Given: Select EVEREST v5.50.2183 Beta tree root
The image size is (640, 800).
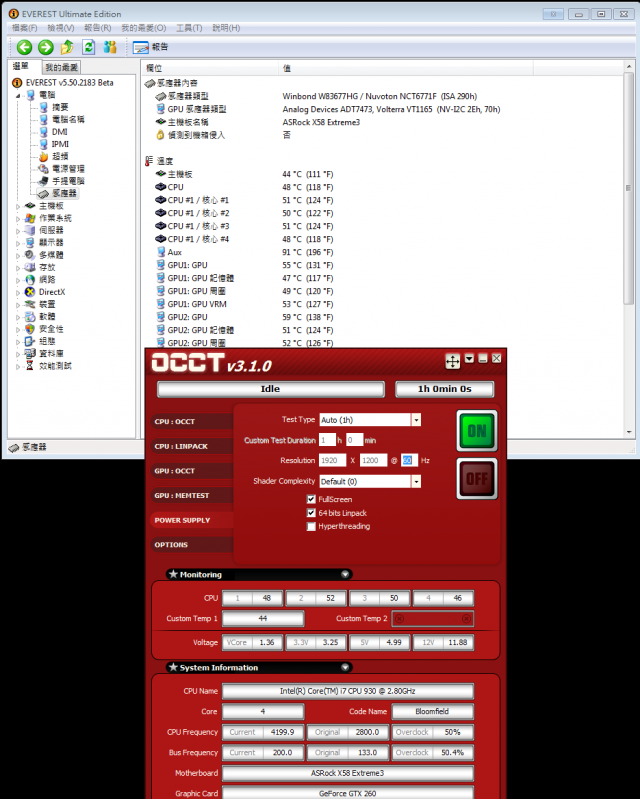Looking at the screenshot, I should [x=69, y=83].
